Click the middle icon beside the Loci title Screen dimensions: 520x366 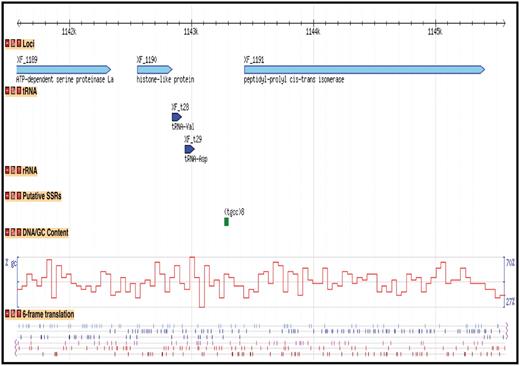tap(13, 43)
